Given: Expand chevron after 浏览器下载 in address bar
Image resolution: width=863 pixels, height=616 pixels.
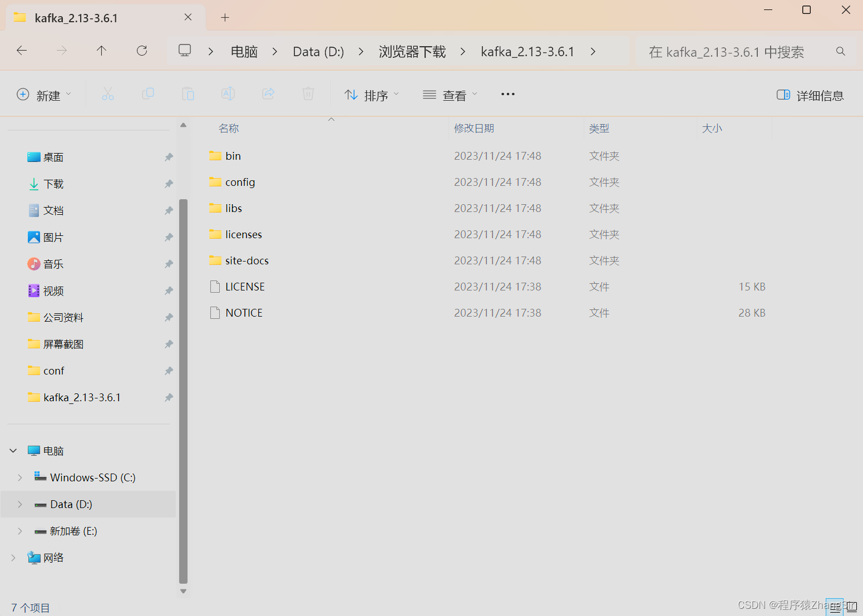Looking at the screenshot, I should click(463, 51).
